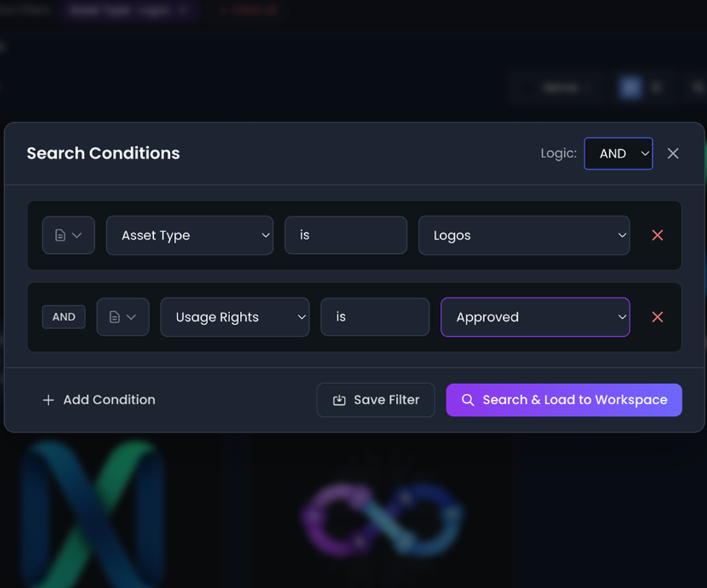The image size is (707, 588).
Task: Click Save Filter
Action: point(375,399)
